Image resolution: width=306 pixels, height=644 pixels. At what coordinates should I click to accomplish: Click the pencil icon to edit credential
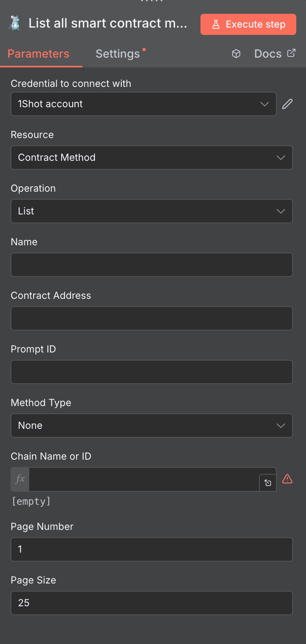(x=287, y=104)
